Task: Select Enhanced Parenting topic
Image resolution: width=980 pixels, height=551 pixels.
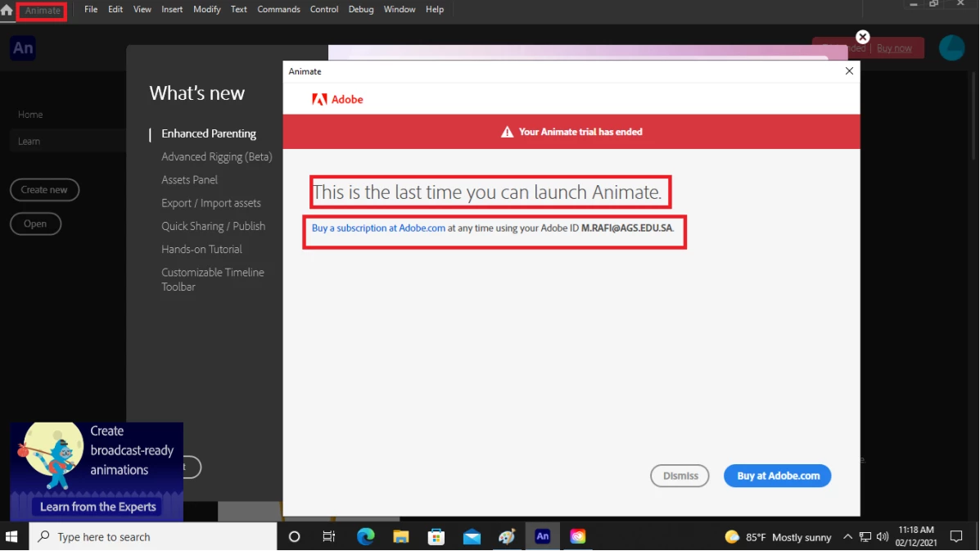Action: pos(209,133)
